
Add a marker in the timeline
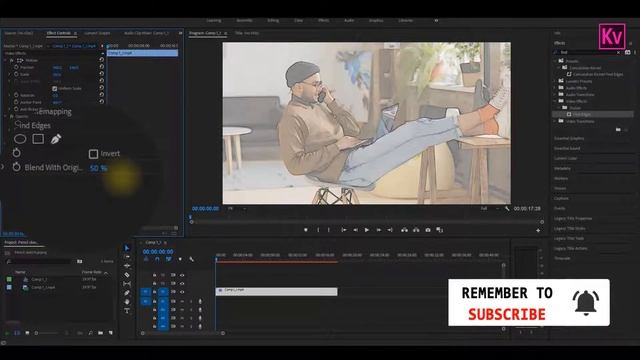tap(180, 259)
